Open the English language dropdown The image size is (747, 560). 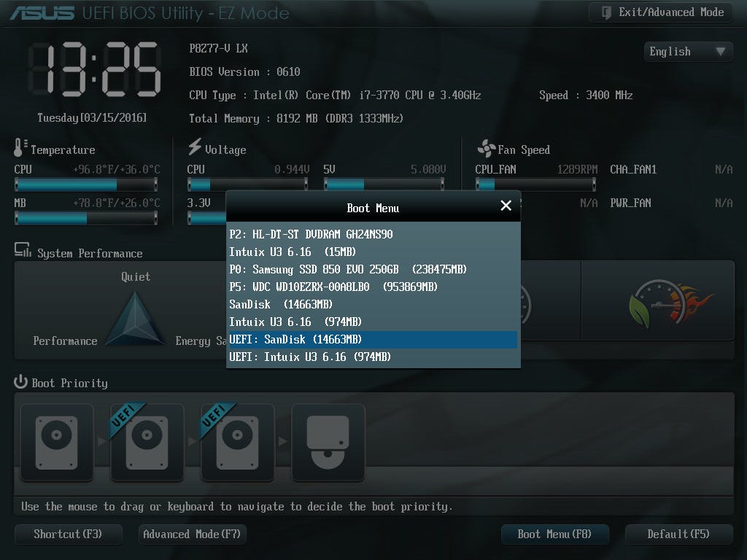pos(688,52)
